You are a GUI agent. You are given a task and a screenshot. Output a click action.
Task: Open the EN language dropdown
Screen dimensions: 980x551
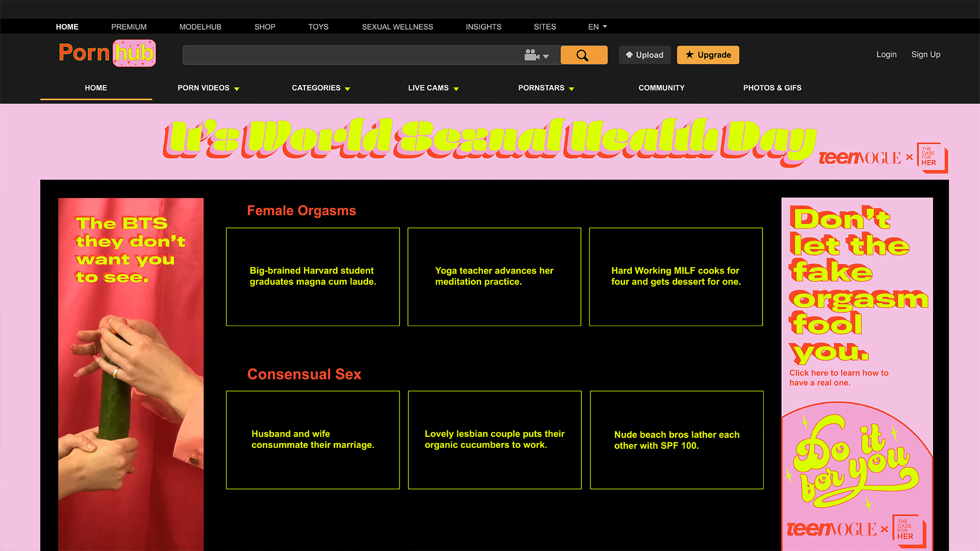click(x=597, y=27)
